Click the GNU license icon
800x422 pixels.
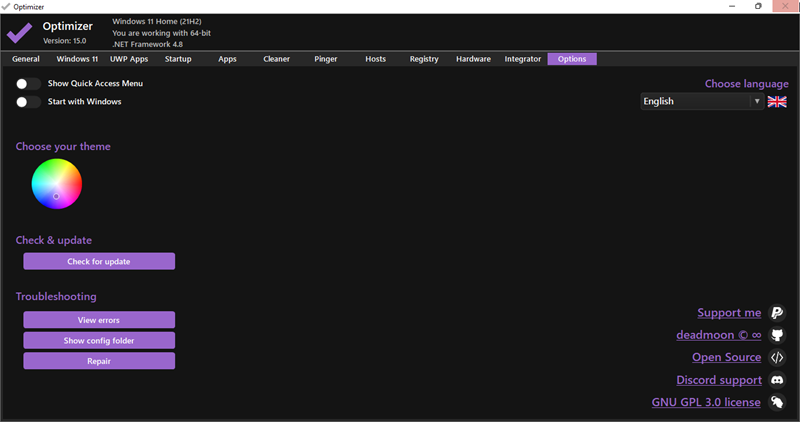click(777, 403)
